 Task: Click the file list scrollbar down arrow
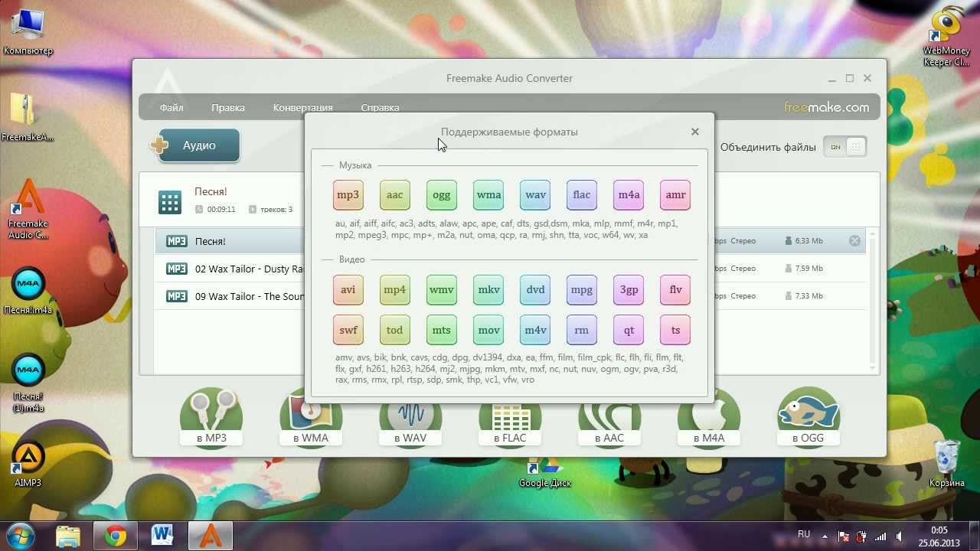(872, 368)
